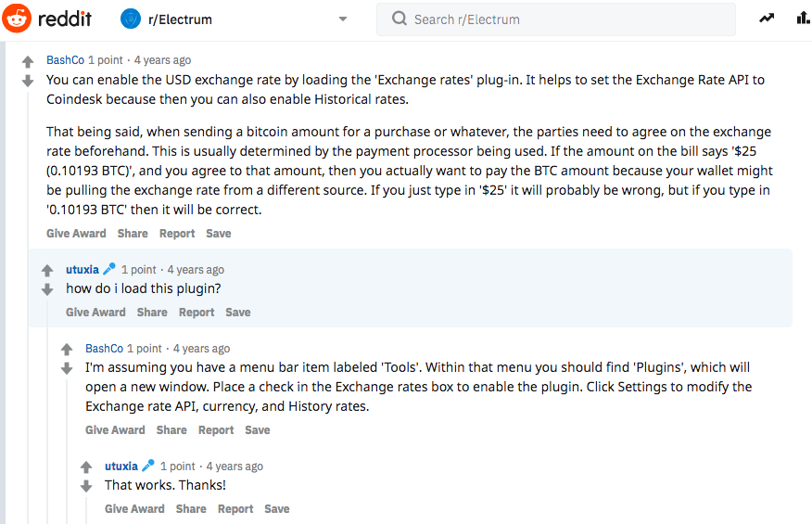Share utuxia's plugin question comment
Viewport: 812px width, 524px height.
[x=152, y=312]
